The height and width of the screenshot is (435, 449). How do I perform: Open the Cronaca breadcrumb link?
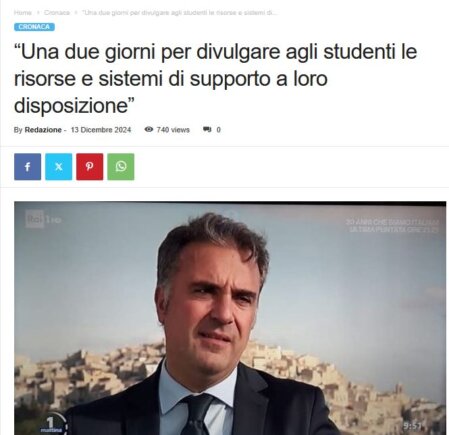pyautogui.click(x=57, y=12)
